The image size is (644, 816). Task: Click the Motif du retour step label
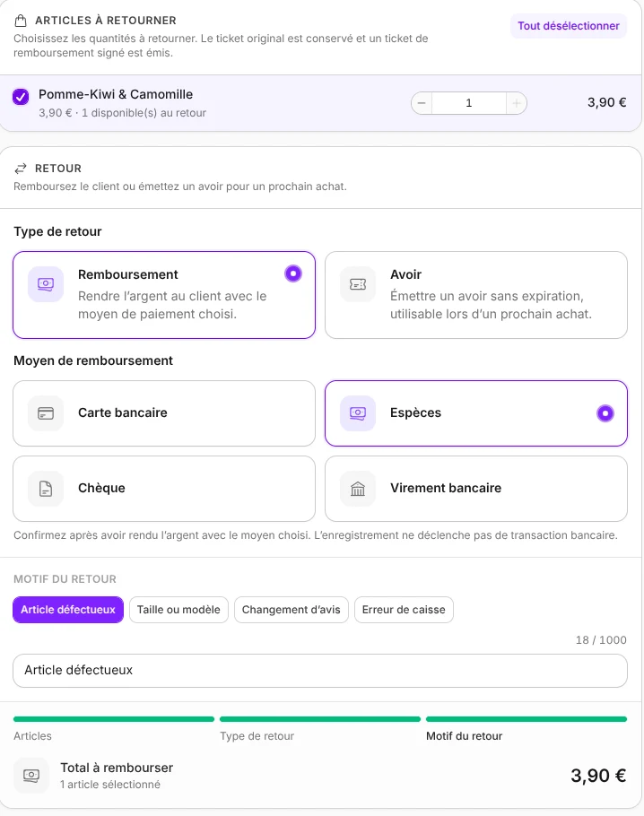click(464, 736)
